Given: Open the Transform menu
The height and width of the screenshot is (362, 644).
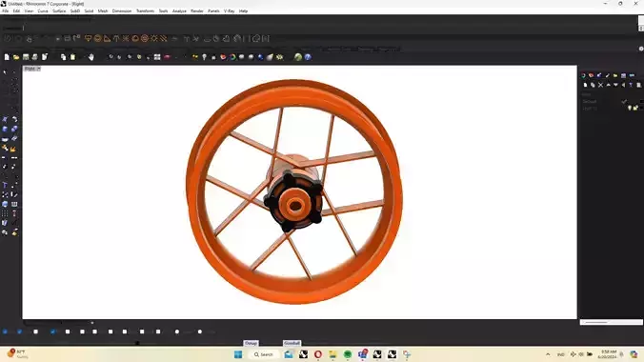Looking at the screenshot, I should 145,11.
